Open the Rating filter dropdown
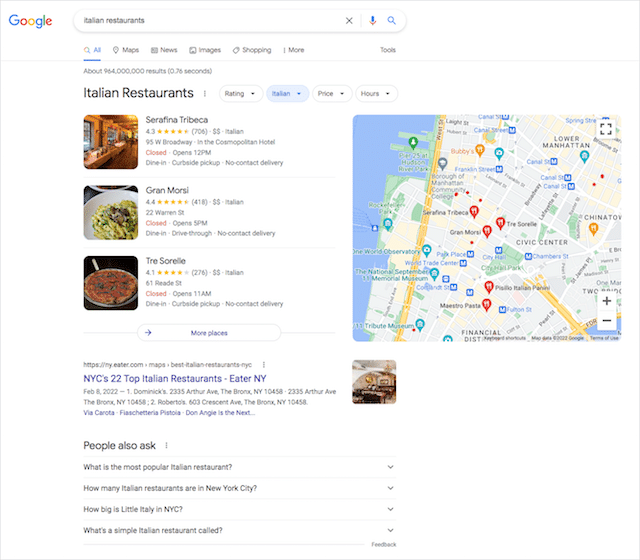 coord(240,93)
